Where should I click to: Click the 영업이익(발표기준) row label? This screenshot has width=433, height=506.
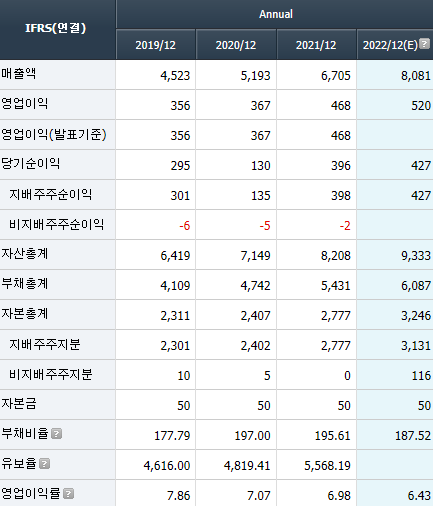[54, 134]
